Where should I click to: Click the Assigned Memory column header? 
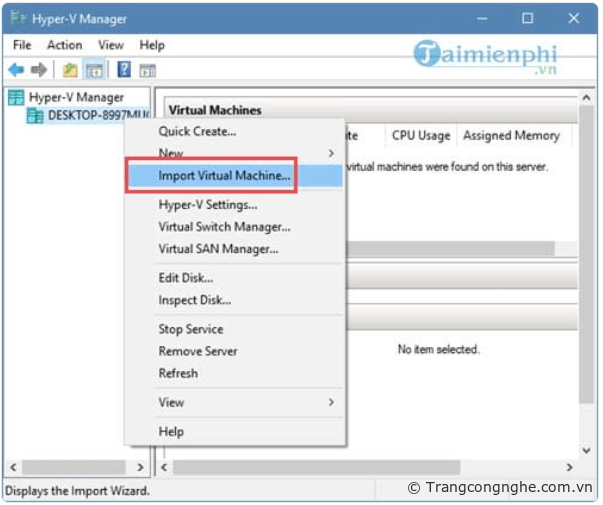[x=510, y=135]
